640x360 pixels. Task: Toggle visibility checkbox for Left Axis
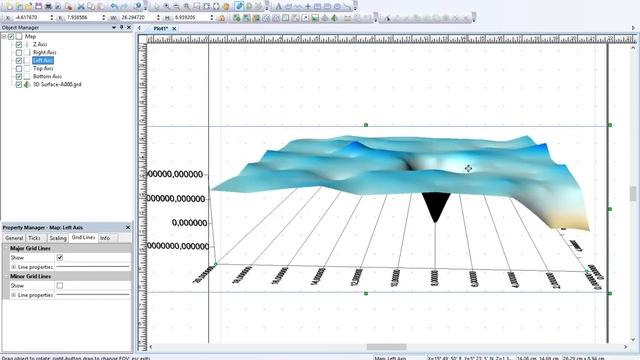[x=19, y=60]
